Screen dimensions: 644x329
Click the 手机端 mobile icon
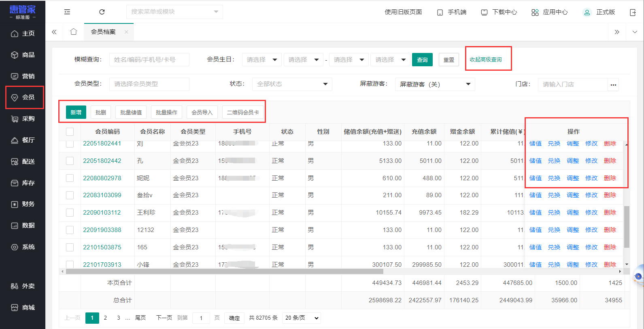coord(440,13)
